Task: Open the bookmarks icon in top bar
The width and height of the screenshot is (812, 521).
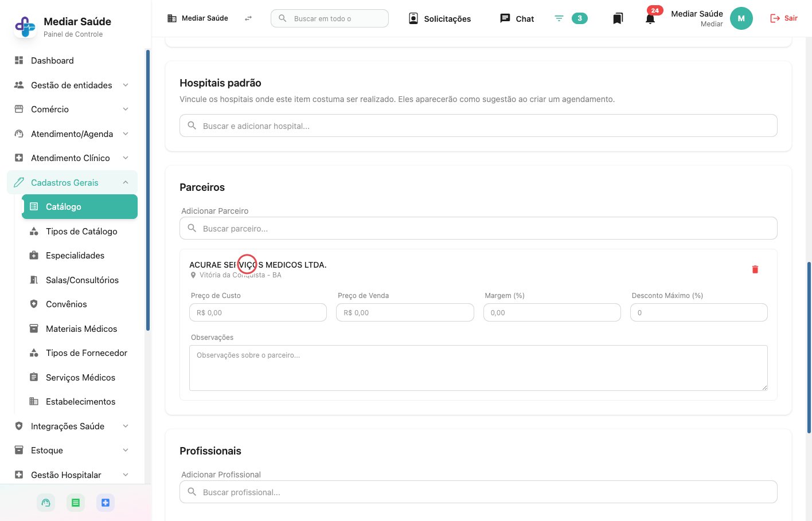Action: coord(618,19)
